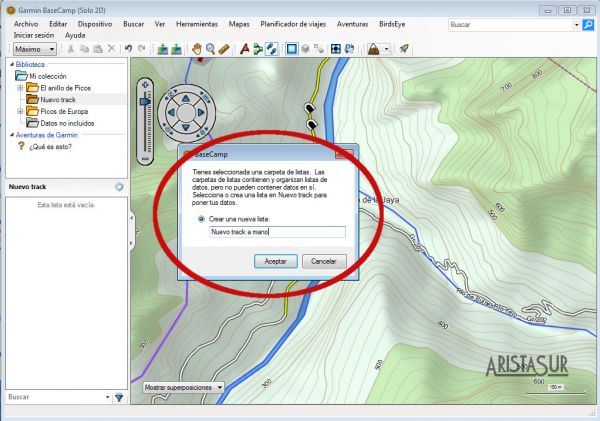Click the Cancelar button
Viewport: 600px width, 421px height.
(x=324, y=261)
